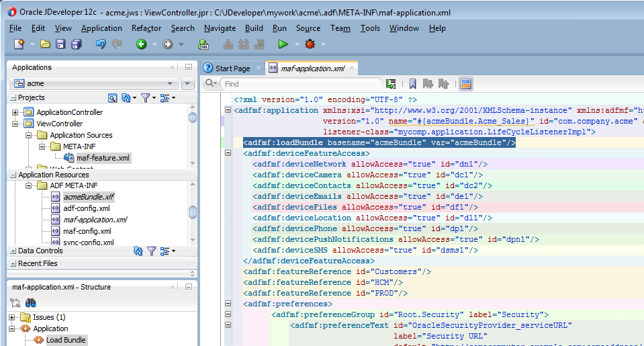Switch to the Start Page tab
This screenshot has height=346, width=644.
[x=232, y=69]
